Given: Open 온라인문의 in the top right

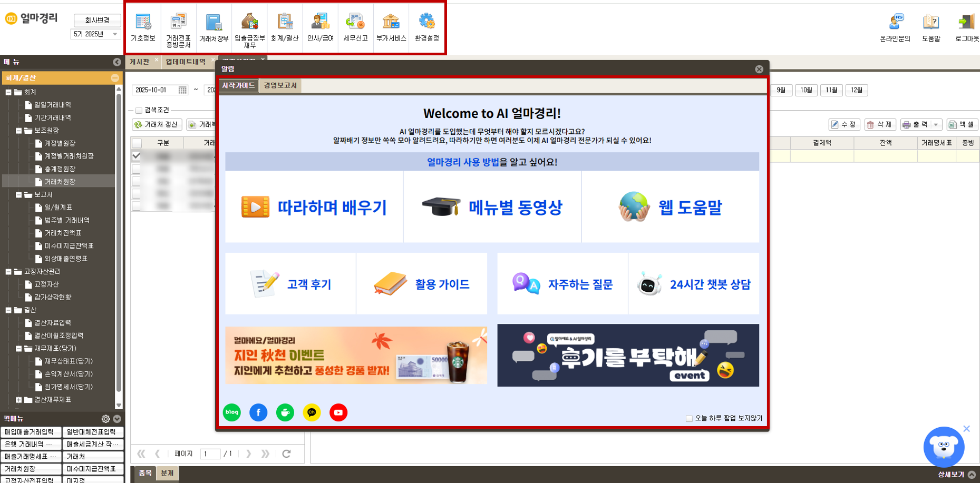Looking at the screenshot, I should coord(895,26).
